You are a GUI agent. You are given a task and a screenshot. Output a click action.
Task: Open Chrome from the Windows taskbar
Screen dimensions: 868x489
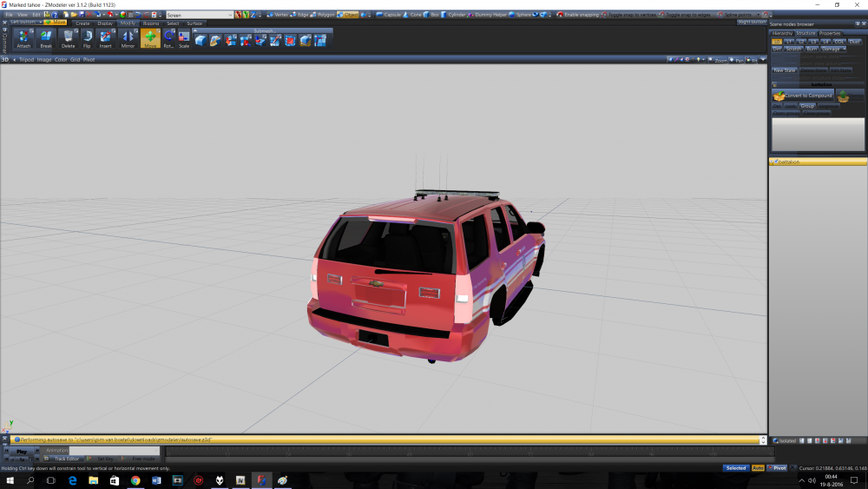(x=136, y=480)
